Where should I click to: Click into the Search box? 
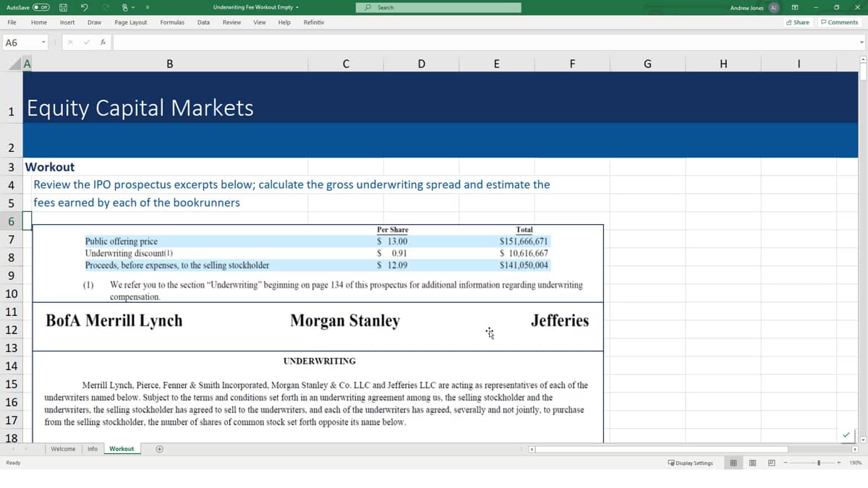tap(440, 7)
